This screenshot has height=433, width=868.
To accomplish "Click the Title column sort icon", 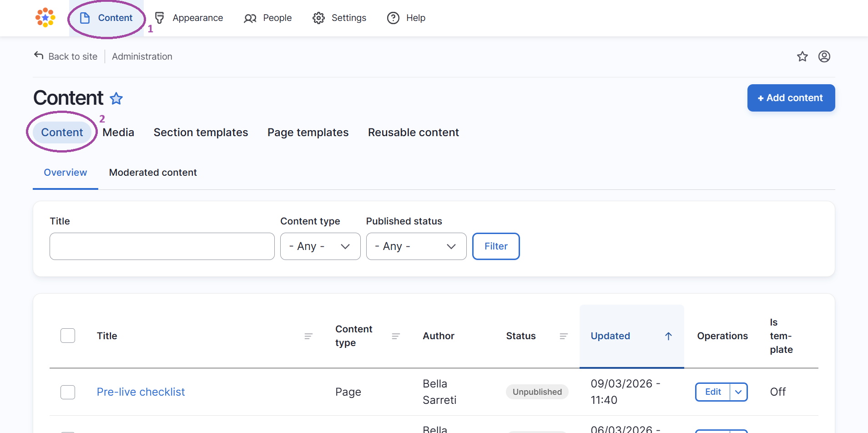I will pyautogui.click(x=308, y=336).
